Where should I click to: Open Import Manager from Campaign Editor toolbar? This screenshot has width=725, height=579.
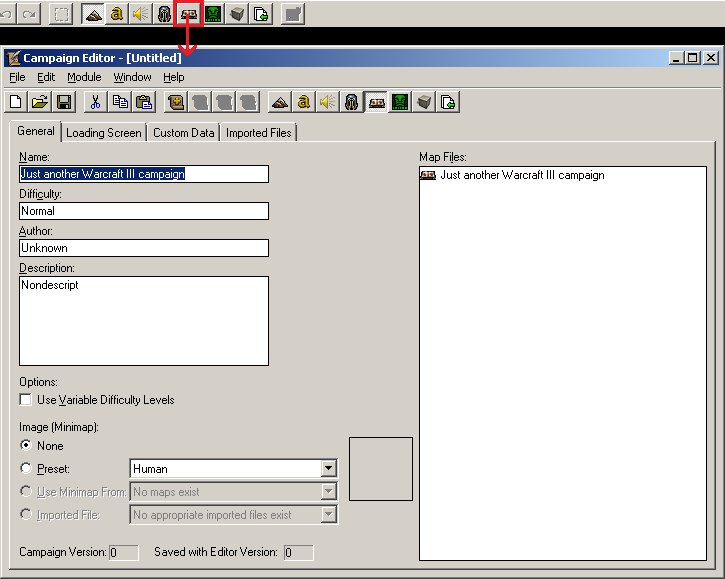(x=448, y=102)
